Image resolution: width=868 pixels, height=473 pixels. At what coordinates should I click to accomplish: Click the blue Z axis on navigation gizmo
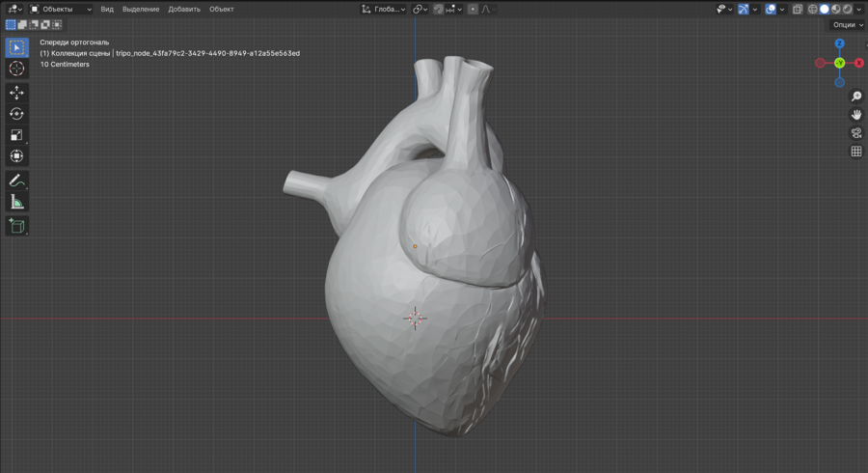click(x=839, y=43)
